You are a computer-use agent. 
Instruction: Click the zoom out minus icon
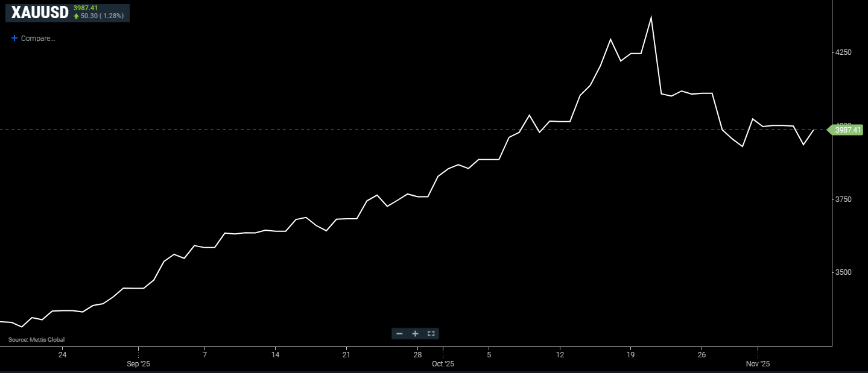[x=399, y=333]
